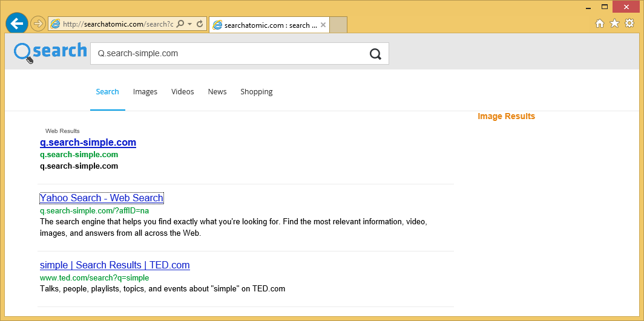644x321 pixels.
Task: Click the Qsearch logo
Action: tap(50, 53)
